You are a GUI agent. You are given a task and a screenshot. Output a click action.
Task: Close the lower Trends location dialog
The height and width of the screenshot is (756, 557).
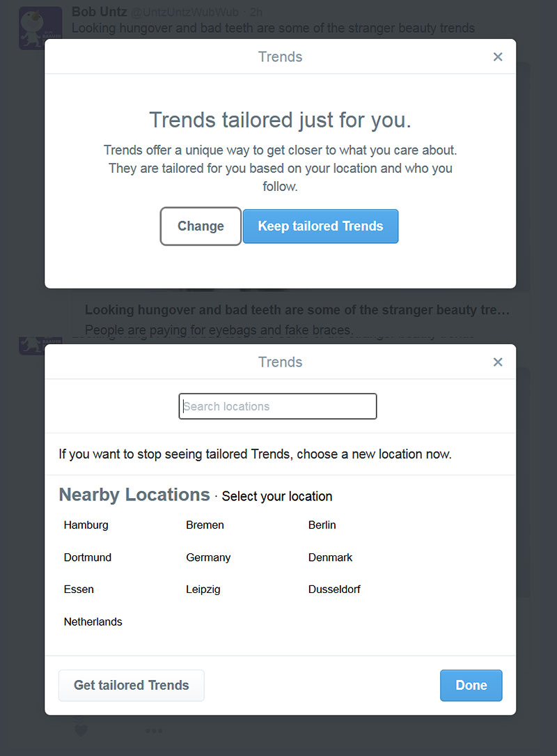pos(498,362)
